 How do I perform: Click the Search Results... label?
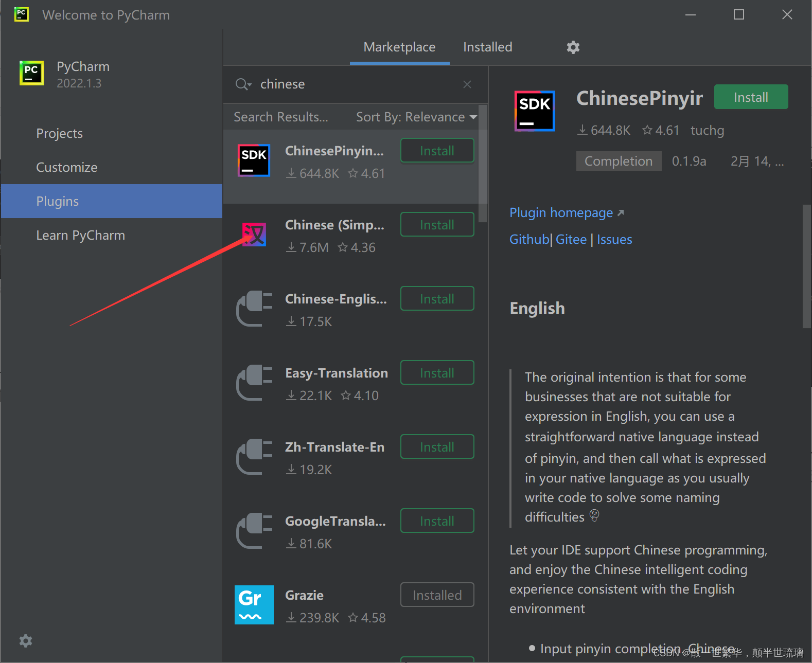click(281, 117)
